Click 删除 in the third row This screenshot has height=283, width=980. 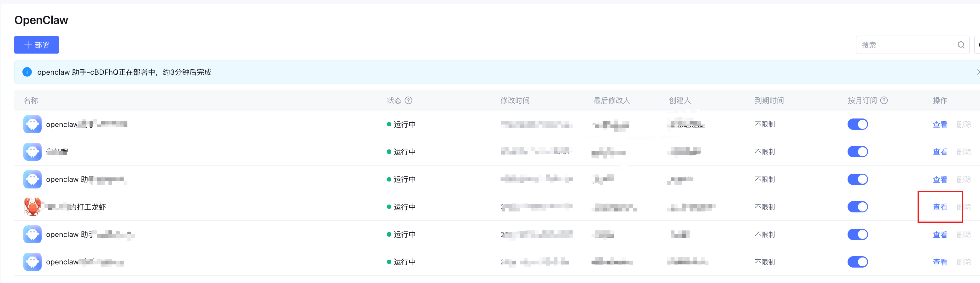pyautogui.click(x=964, y=180)
